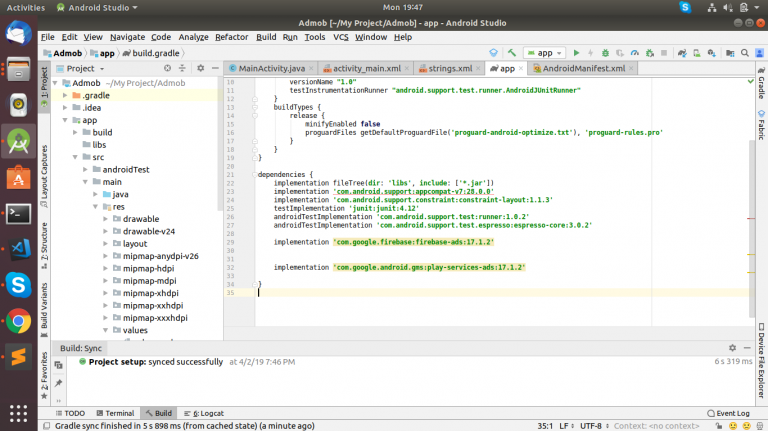Run the app with green play button
Image resolution: width=768 pixels, height=431 pixels.
tap(576, 53)
